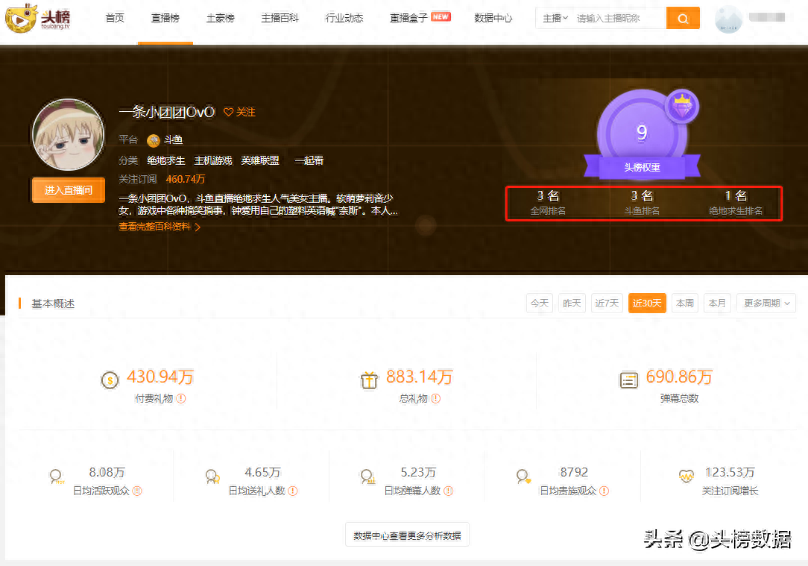The width and height of the screenshot is (808, 566).
Task: Select the 今天 time range
Action: click(x=539, y=303)
